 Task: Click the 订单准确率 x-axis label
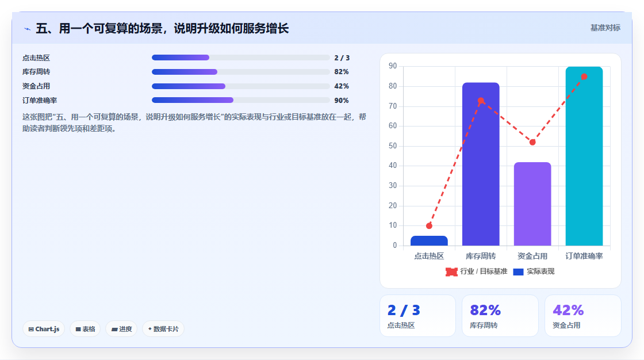coord(584,256)
